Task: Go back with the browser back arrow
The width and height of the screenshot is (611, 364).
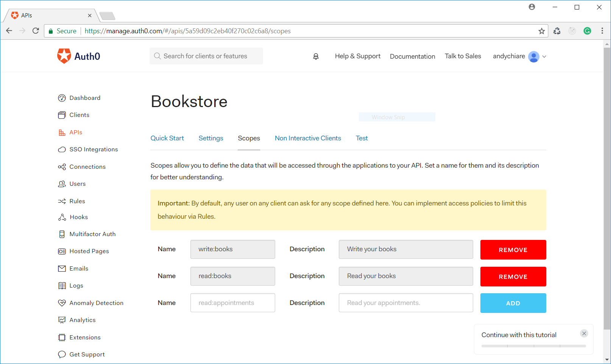Action: point(9,31)
